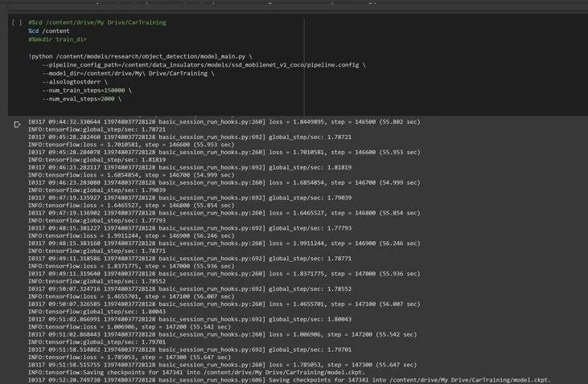Screen dimensions: 588x384
Task: Click the log line timestamped 09:46:23.283080
Action: pos(224,182)
